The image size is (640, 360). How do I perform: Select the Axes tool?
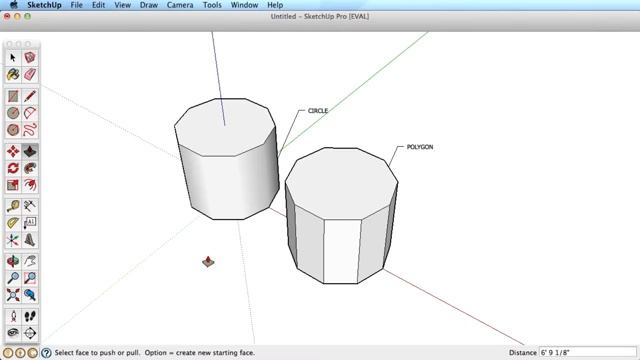[13, 240]
